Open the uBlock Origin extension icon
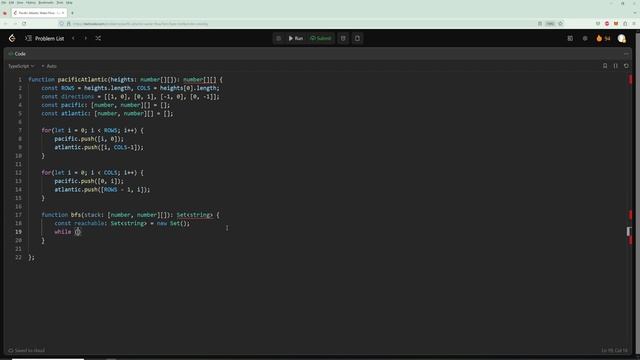 (607, 24)
